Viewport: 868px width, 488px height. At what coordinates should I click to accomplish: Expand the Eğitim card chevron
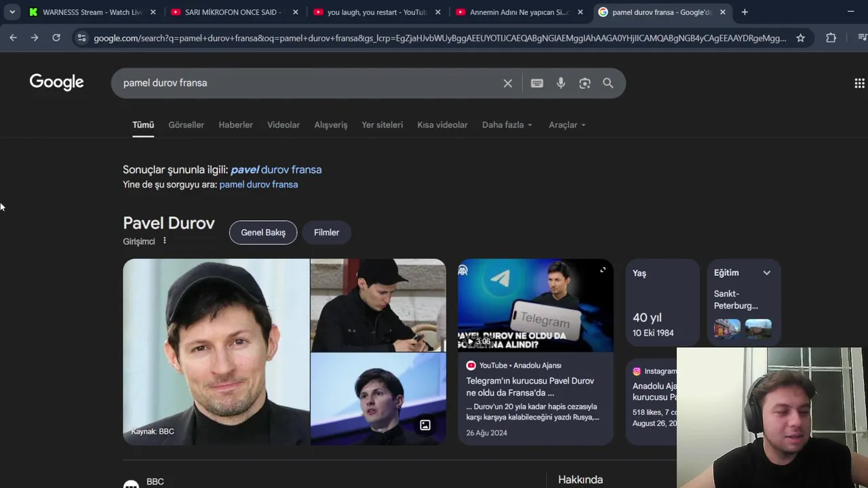point(766,272)
